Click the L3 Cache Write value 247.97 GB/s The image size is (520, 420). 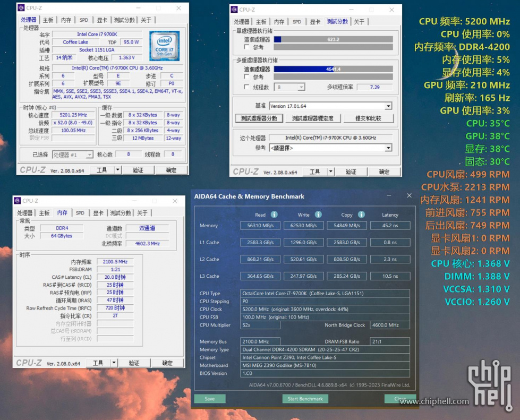[303, 276]
